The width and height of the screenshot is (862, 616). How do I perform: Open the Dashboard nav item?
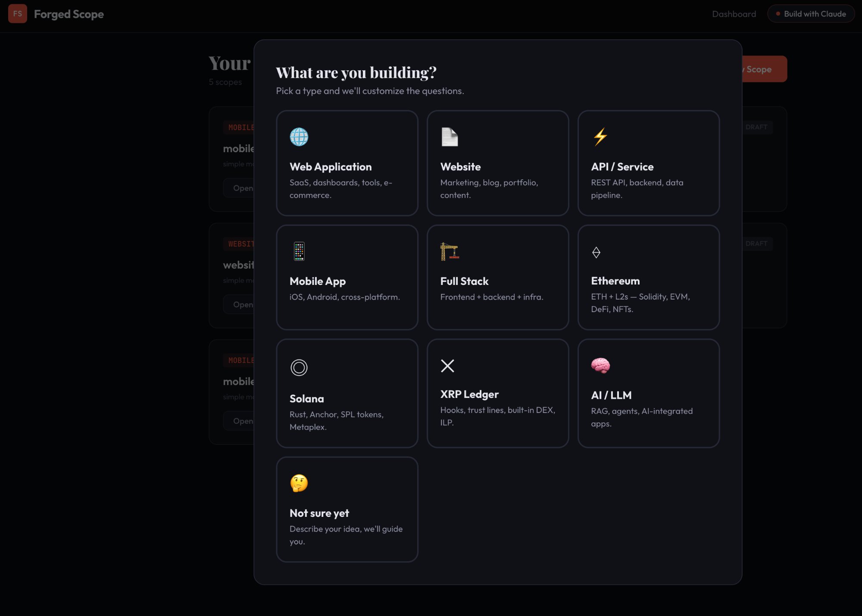[x=734, y=14]
